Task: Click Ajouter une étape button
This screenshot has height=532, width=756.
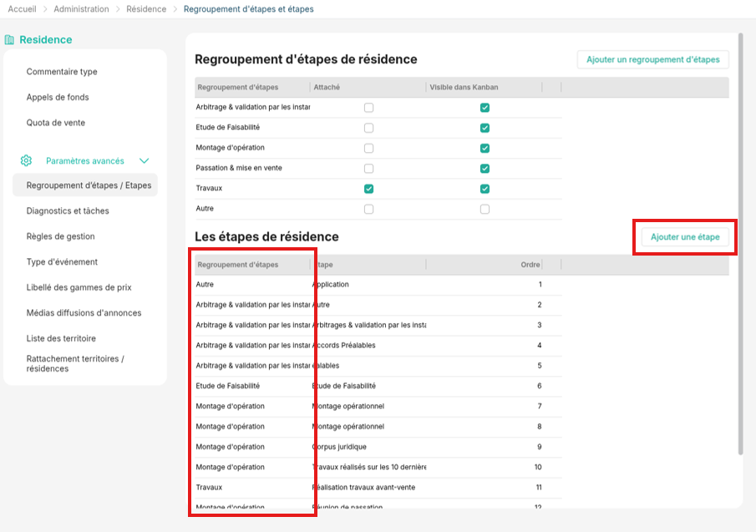Action: click(x=685, y=237)
